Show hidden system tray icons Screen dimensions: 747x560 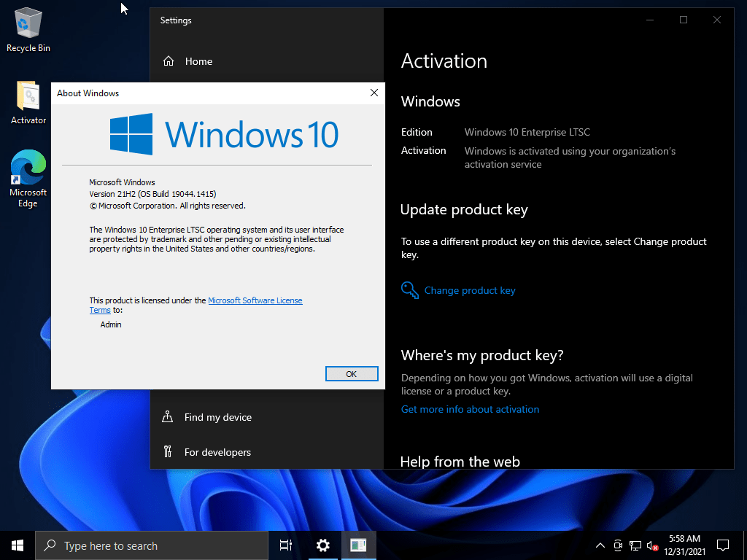click(x=600, y=545)
